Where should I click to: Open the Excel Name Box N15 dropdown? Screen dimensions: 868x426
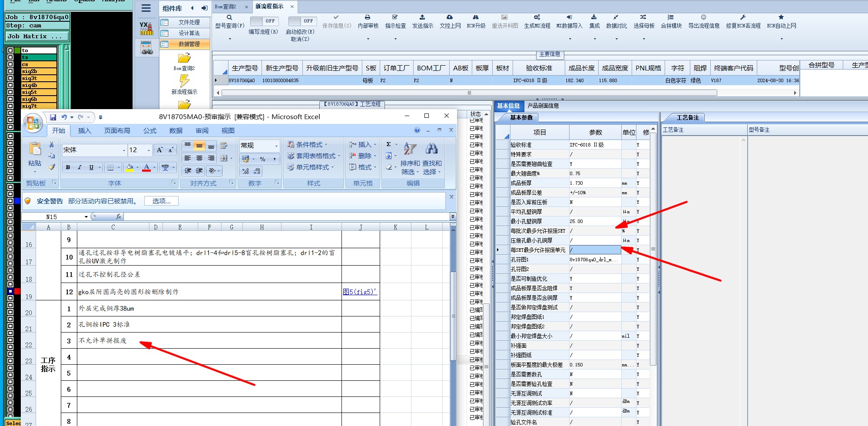[86, 217]
